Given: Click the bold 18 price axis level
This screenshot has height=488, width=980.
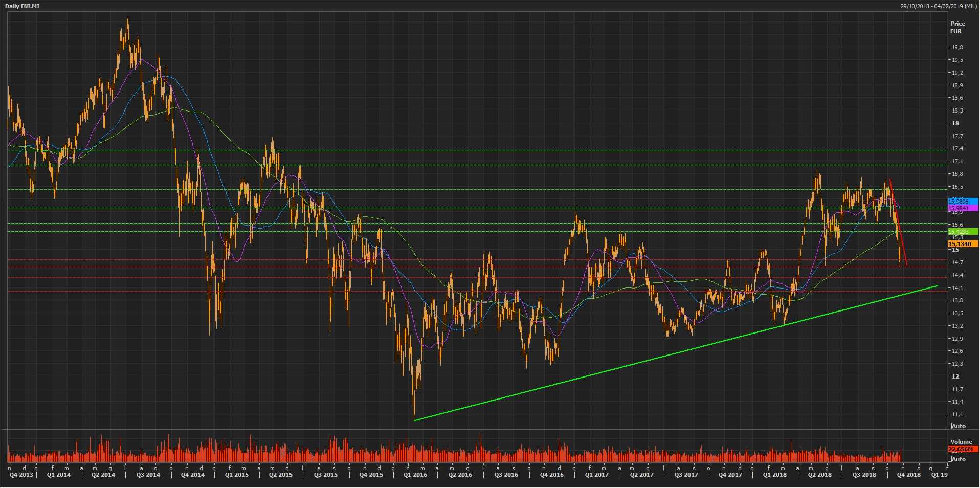Looking at the screenshot, I should (x=955, y=123).
